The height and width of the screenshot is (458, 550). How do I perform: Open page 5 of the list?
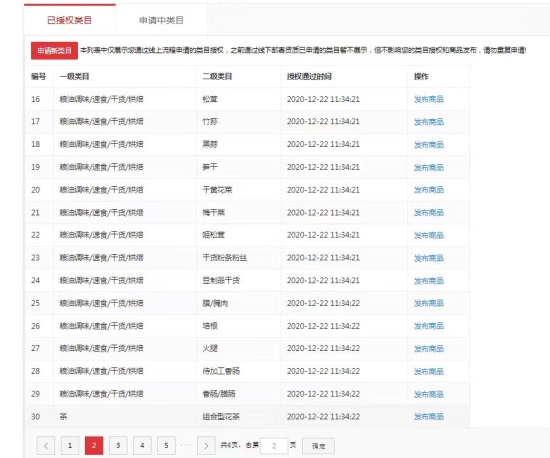tap(166, 446)
